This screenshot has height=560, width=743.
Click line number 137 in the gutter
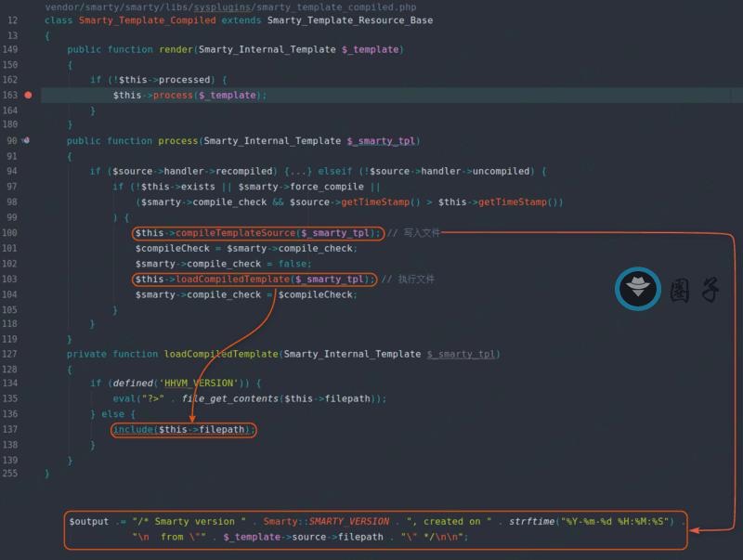pos(11,430)
